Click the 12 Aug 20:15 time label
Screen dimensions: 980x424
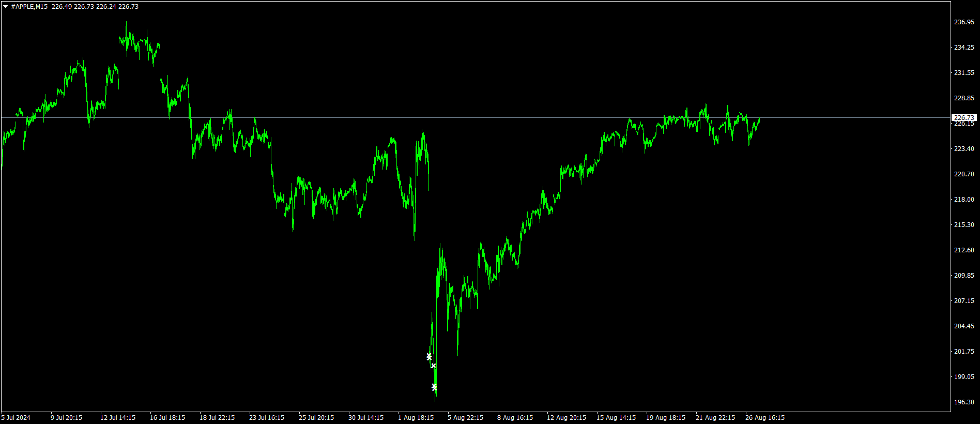pos(566,418)
